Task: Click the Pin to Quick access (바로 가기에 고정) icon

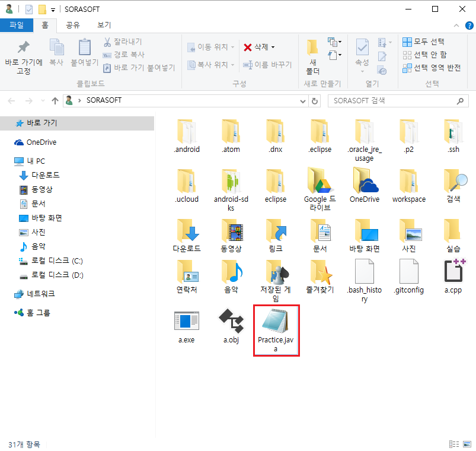Action: 23,47
